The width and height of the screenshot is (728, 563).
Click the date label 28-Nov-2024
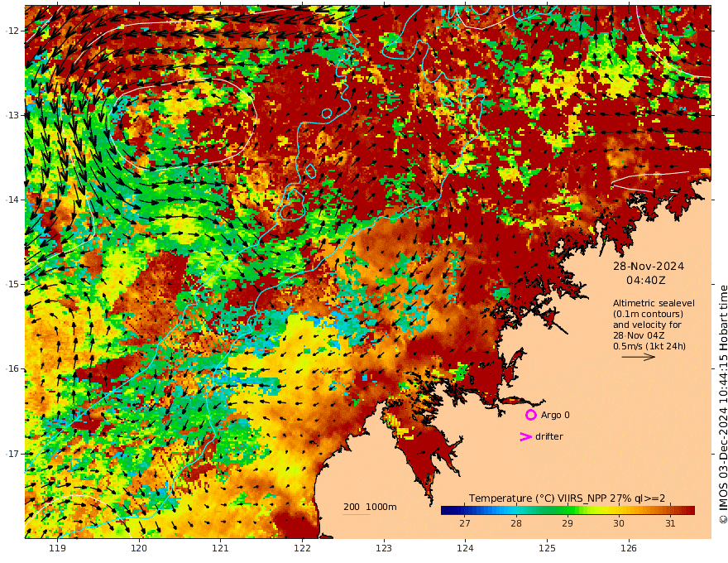[649, 266]
